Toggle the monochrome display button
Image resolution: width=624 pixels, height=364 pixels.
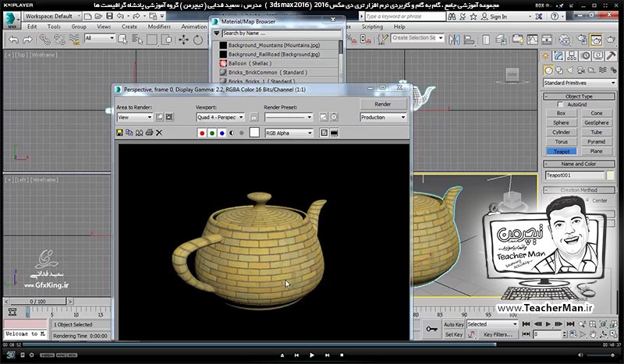pos(242,133)
